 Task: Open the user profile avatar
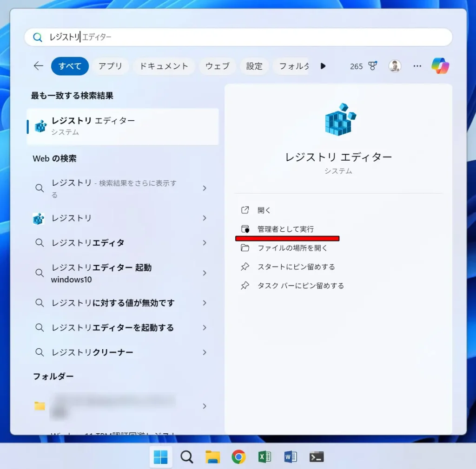(x=395, y=66)
